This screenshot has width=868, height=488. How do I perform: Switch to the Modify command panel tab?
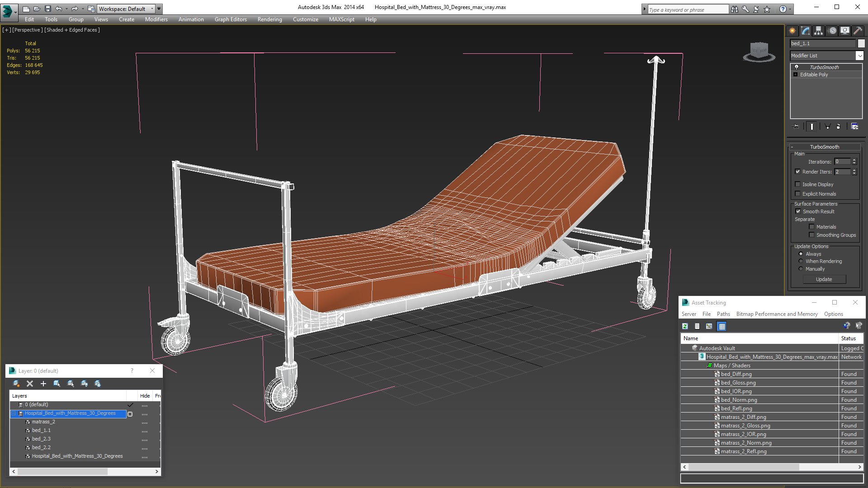point(806,31)
